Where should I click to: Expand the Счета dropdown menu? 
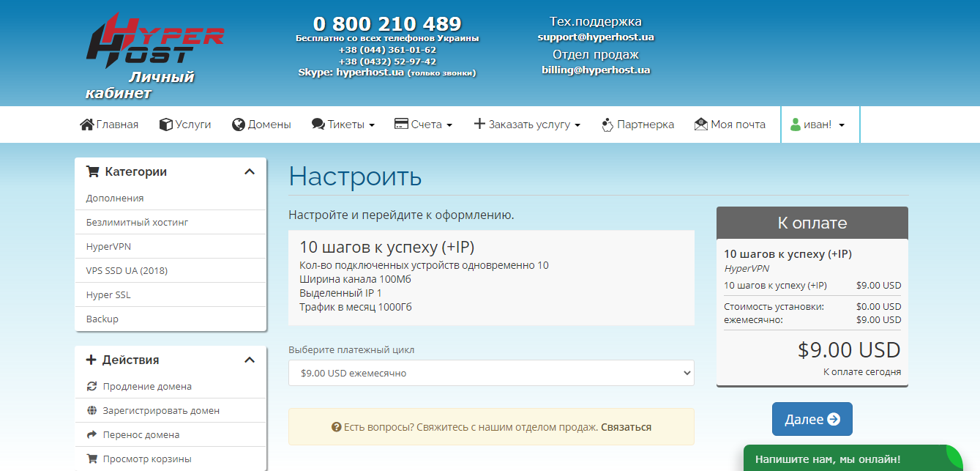423,125
